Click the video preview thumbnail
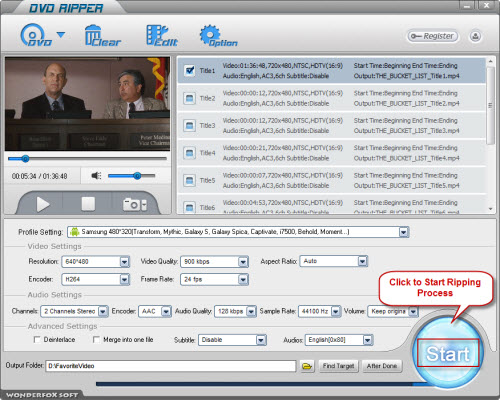Viewport: 500px width, 400px height. (x=87, y=104)
